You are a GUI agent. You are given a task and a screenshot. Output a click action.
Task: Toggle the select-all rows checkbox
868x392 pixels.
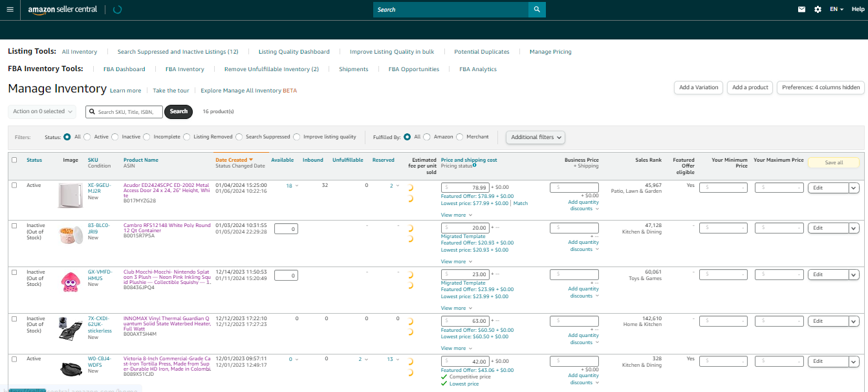pyautogui.click(x=14, y=160)
